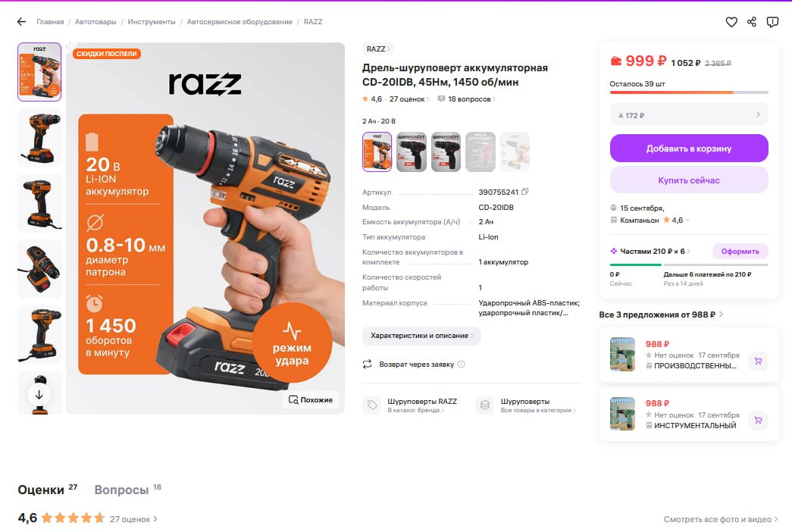Click the share icon
Viewport: 792px width, 532px height.
(x=752, y=22)
